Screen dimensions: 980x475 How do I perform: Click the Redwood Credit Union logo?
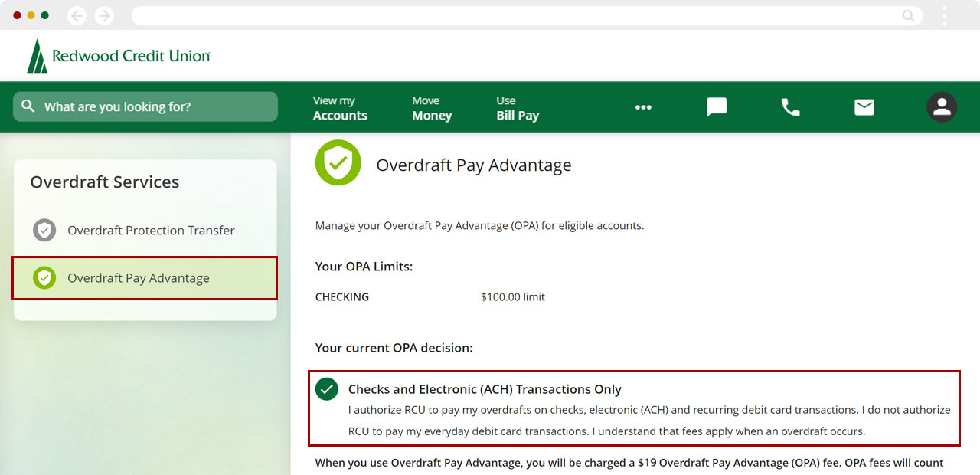coord(119,56)
